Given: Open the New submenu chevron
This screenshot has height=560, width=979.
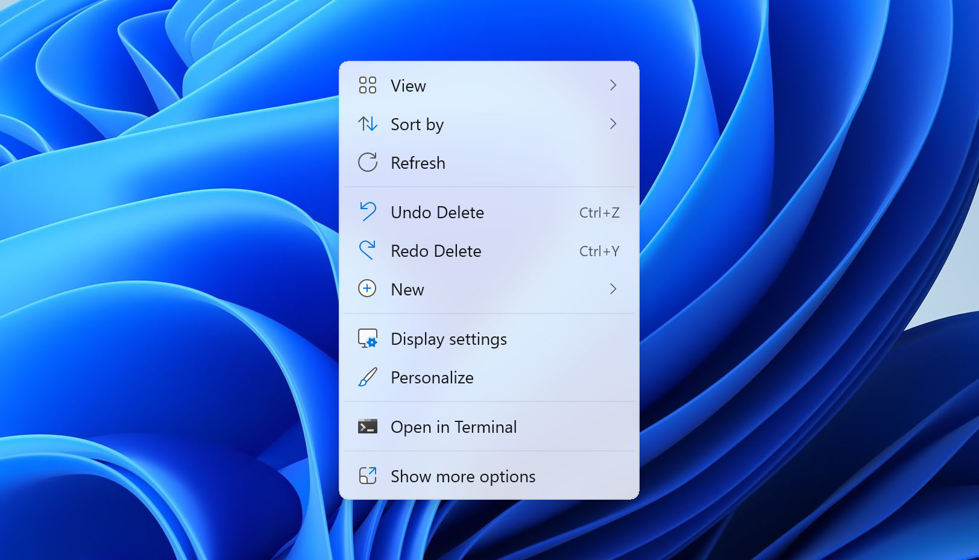Looking at the screenshot, I should coord(612,289).
